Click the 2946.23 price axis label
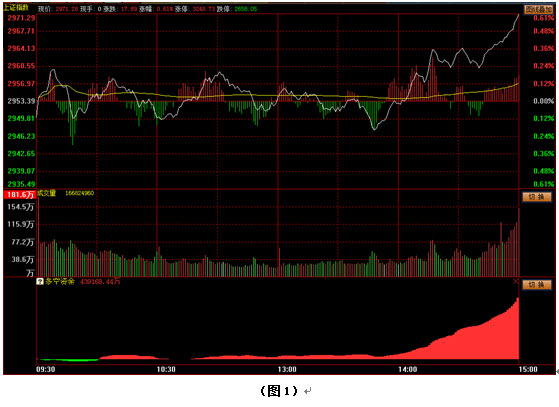559x407 pixels. pyautogui.click(x=21, y=136)
